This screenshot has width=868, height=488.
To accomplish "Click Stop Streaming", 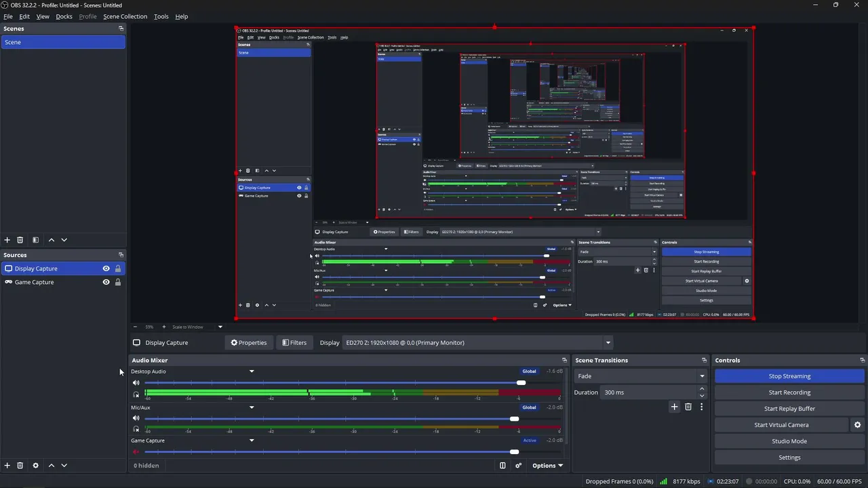I will coord(789,376).
